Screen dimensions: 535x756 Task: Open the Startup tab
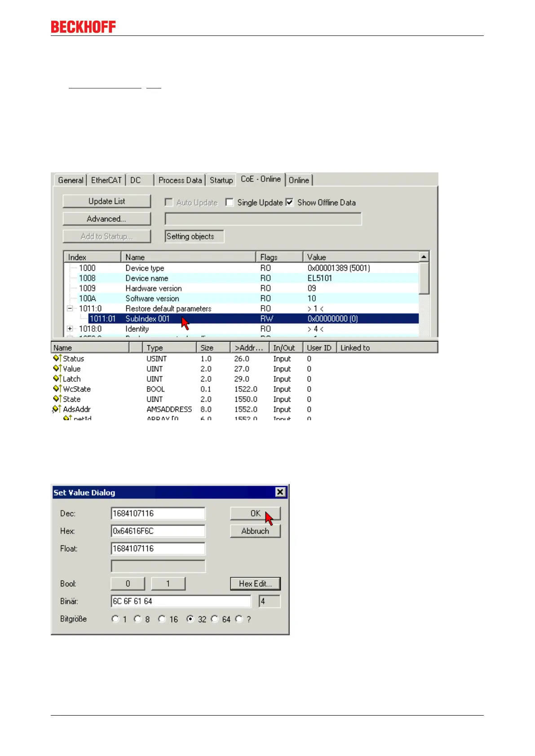pyautogui.click(x=221, y=180)
